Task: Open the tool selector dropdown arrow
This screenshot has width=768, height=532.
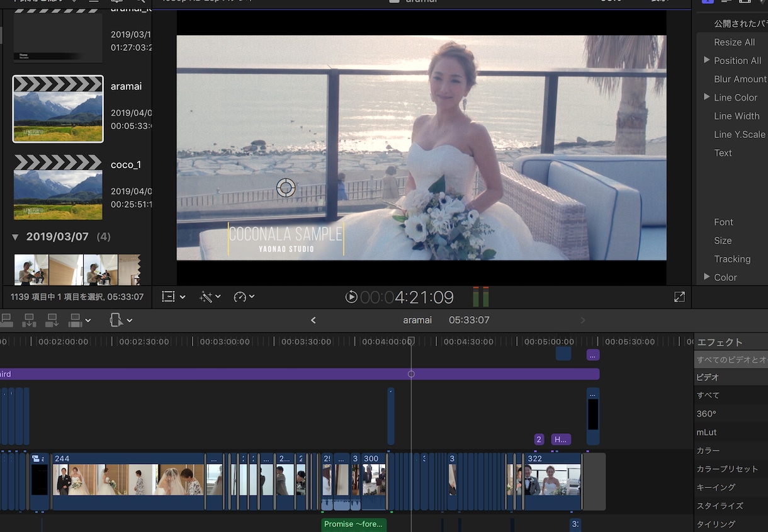Action: pos(129,320)
